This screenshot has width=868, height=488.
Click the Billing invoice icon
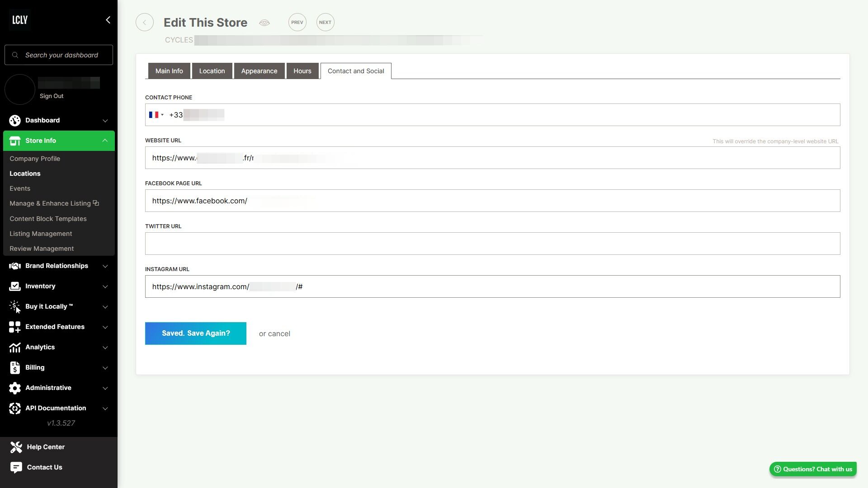point(15,367)
